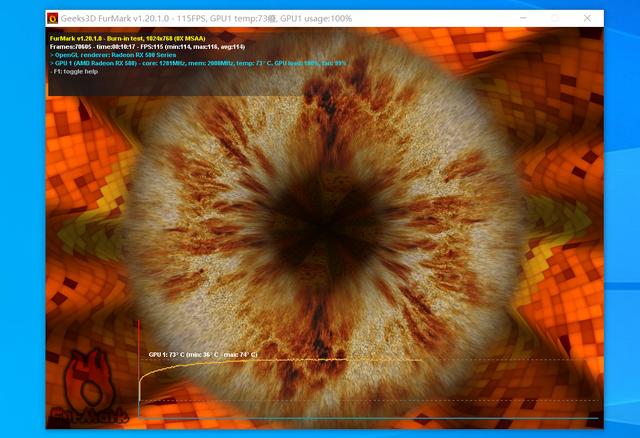
Task: Close the FurMark window
Action: point(587,18)
